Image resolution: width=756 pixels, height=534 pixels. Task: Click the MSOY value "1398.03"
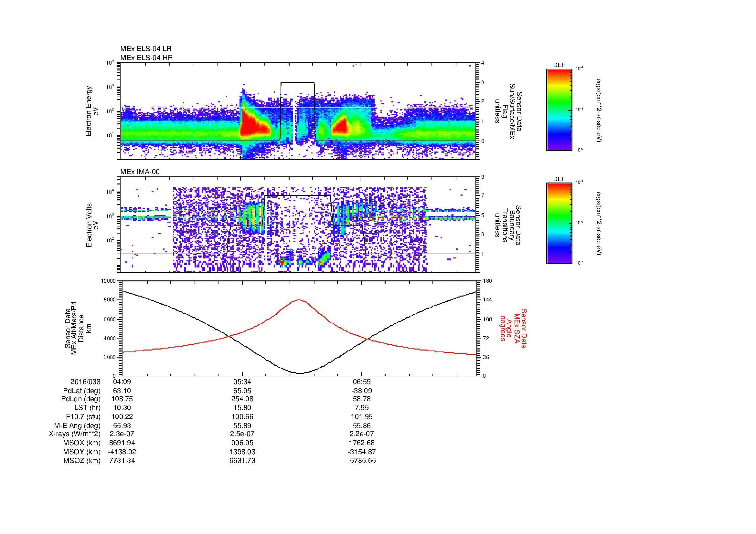pos(242,452)
